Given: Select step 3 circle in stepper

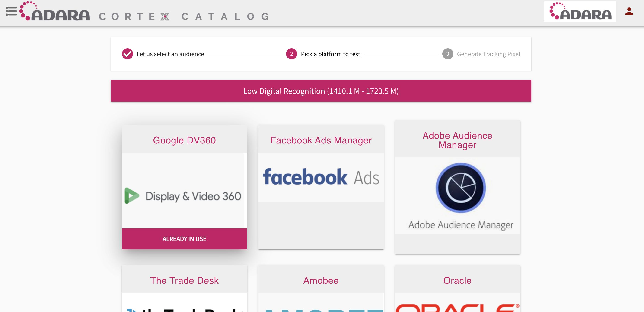Looking at the screenshot, I should [448, 54].
